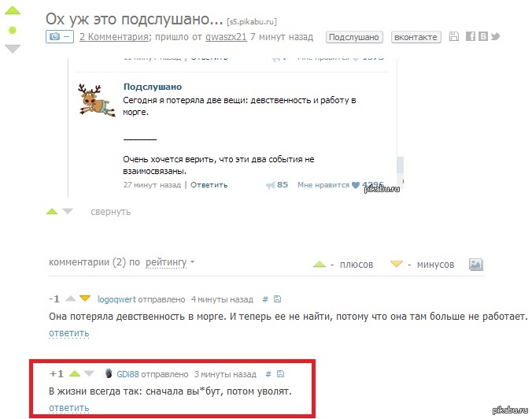Downvote the post with the large gray arrow

pyautogui.click(x=13, y=49)
